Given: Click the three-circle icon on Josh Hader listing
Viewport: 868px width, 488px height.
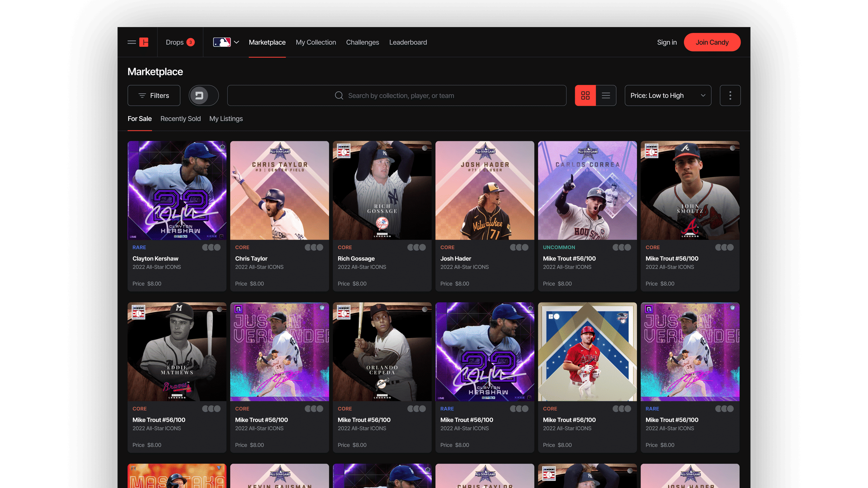Looking at the screenshot, I should [519, 247].
